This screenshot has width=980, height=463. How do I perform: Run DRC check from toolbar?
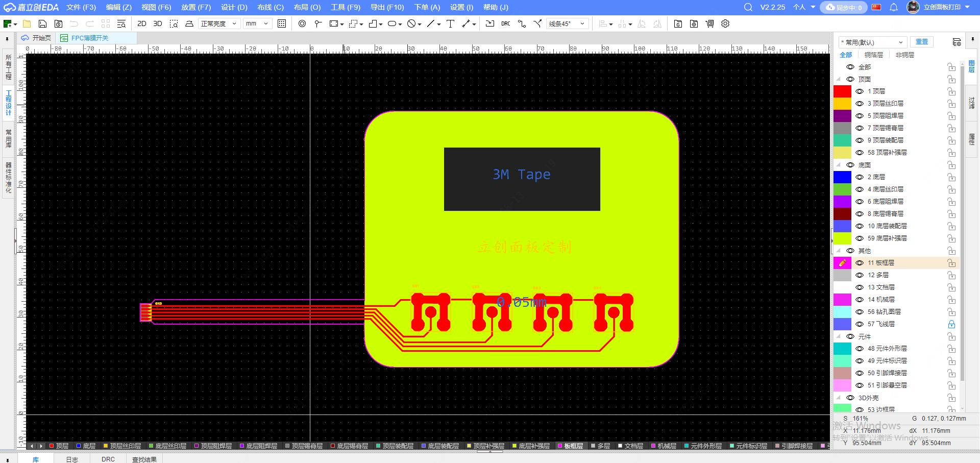505,23
